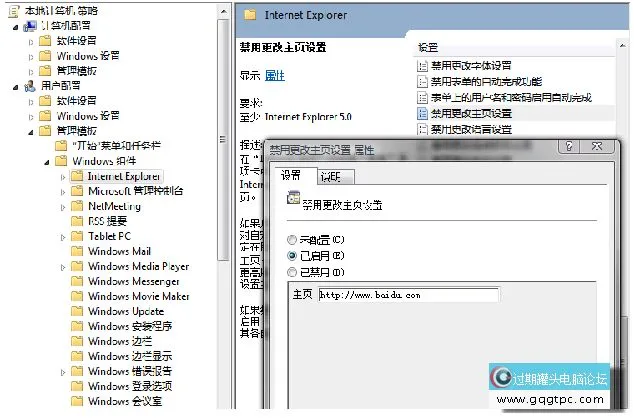Expand the Microsoft 管理控制台 node
Image resolution: width=634 pixels, height=418 pixels.
click(63, 192)
